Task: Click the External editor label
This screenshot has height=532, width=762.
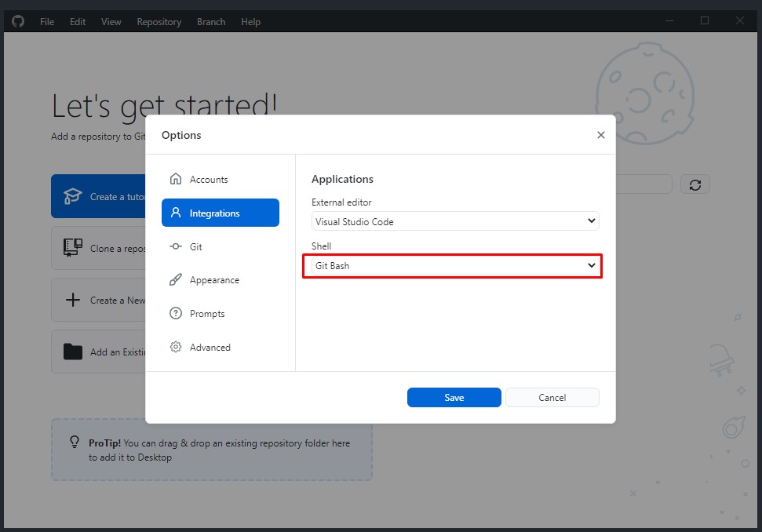Action: click(x=341, y=202)
